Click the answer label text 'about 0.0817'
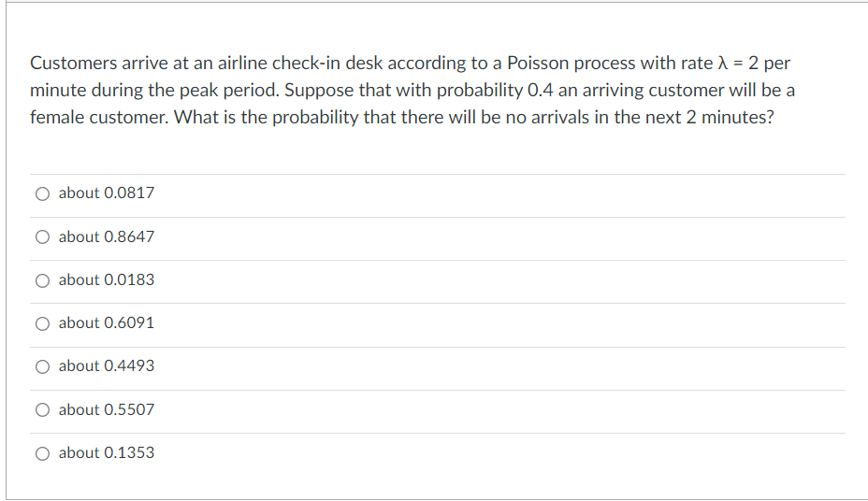The height and width of the screenshot is (501, 868). point(107,193)
